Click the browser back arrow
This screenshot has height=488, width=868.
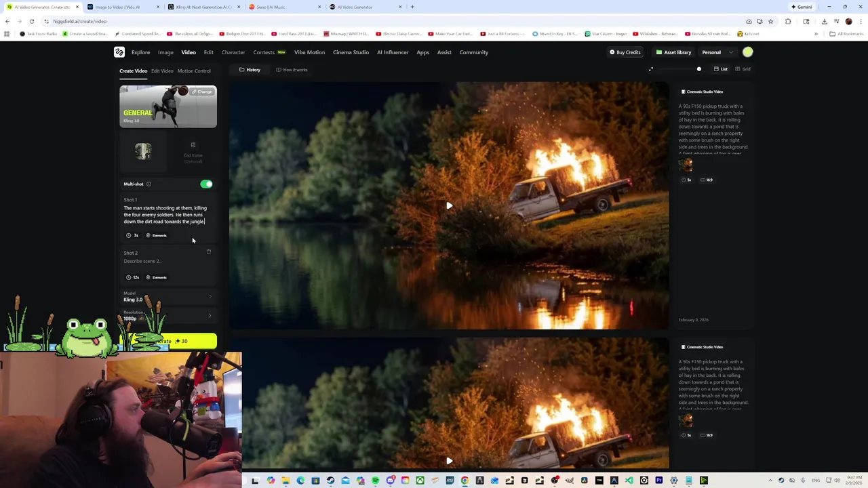[x=7, y=21]
